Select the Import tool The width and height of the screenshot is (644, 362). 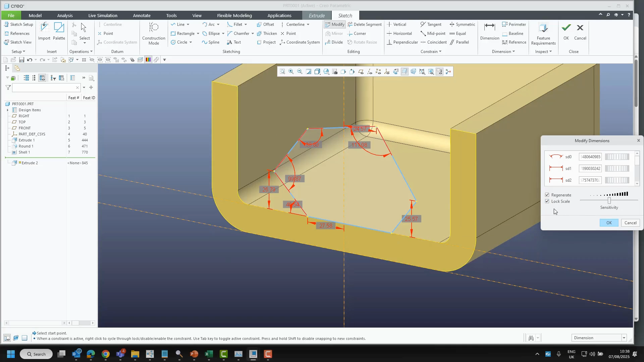click(44, 31)
